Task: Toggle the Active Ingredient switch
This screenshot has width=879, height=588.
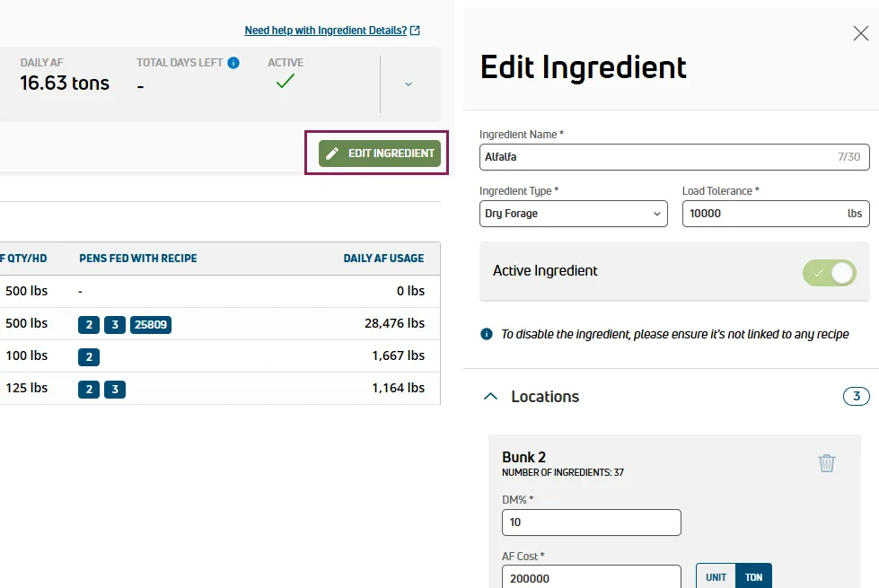Action: 829,273
